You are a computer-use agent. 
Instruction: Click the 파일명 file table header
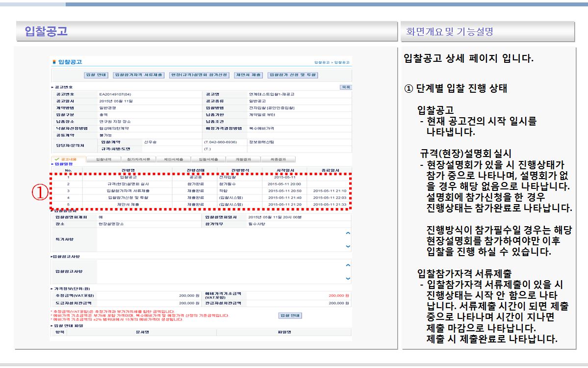[284, 332]
